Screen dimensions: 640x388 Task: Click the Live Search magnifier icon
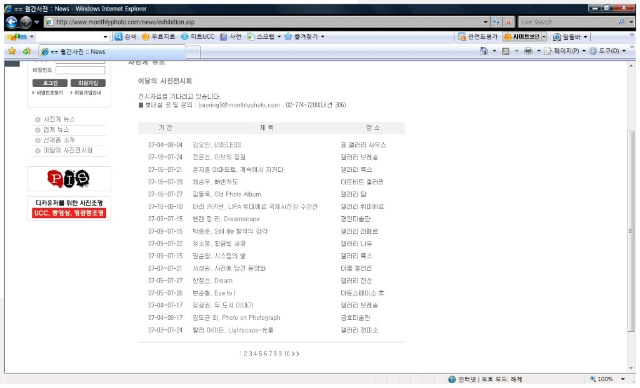coord(621,22)
